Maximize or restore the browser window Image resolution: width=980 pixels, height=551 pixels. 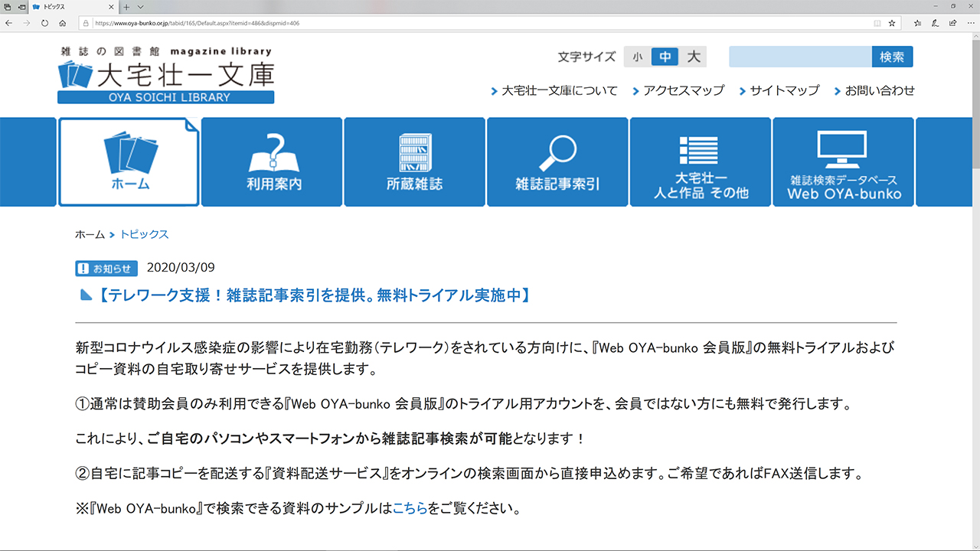[x=952, y=7]
